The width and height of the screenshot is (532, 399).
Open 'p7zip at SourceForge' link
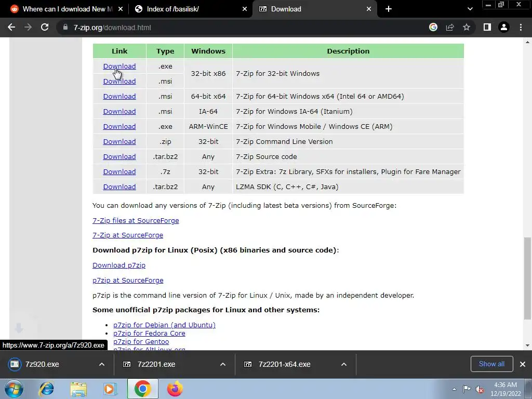point(128,280)
